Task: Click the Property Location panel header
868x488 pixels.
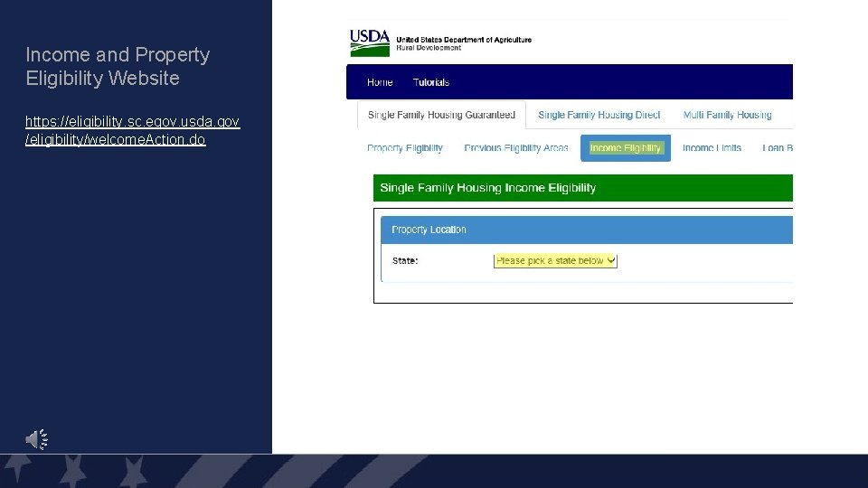Action: click(x=587, y=230)
